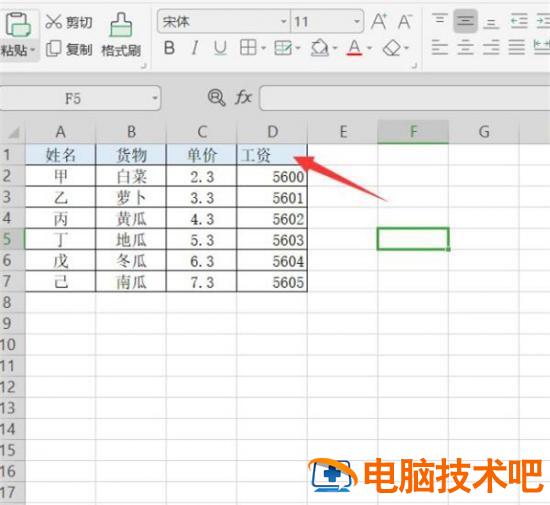Apply center horizontal alignment

tap(465, 48)
